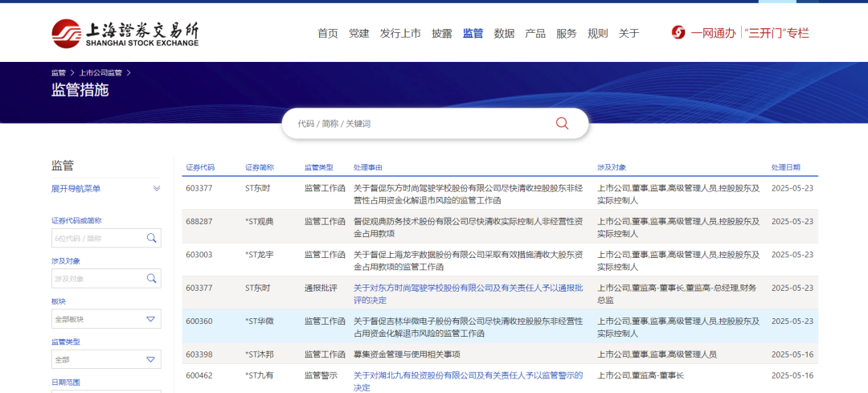Click the 监管措施 page heading

point(80,90)
